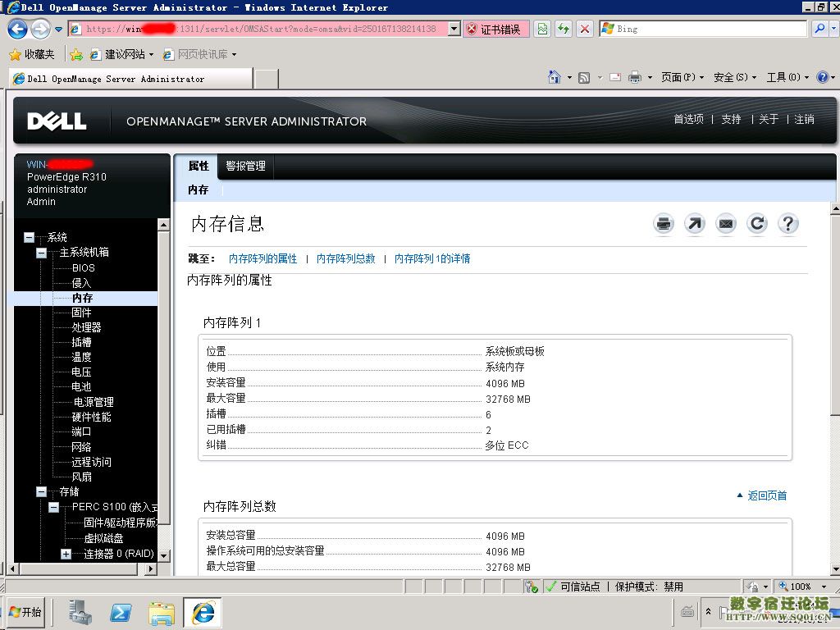Screen dimensions: 840x630
Task: Open Server Manager in the taskbar
Action: (80, 612)
